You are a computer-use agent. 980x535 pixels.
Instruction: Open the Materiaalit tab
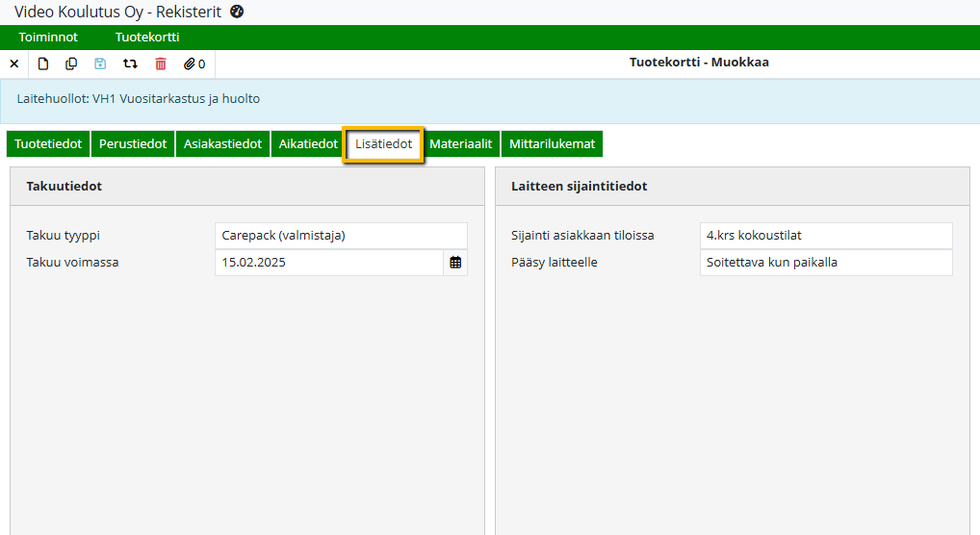(x=460, y=143)
